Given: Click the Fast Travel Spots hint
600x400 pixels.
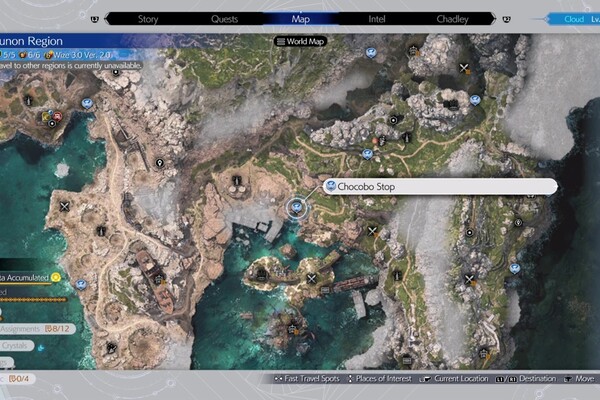Looking at the screenshot, I should coord(307,379).
